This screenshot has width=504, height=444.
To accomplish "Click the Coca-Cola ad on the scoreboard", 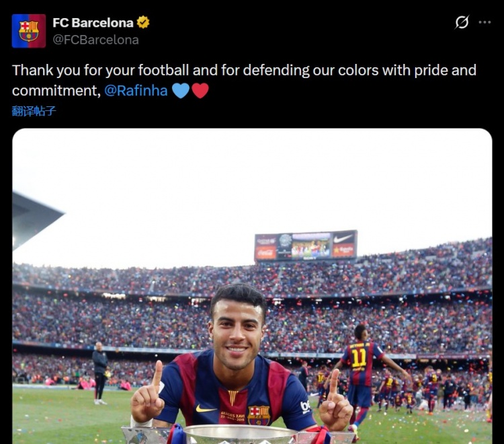I will click(267, 252).
